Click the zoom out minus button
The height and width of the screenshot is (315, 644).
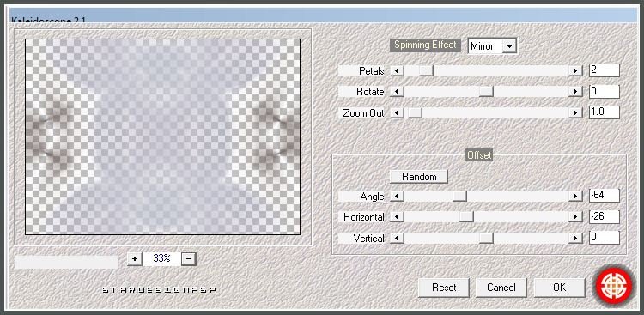coord(189,258)
